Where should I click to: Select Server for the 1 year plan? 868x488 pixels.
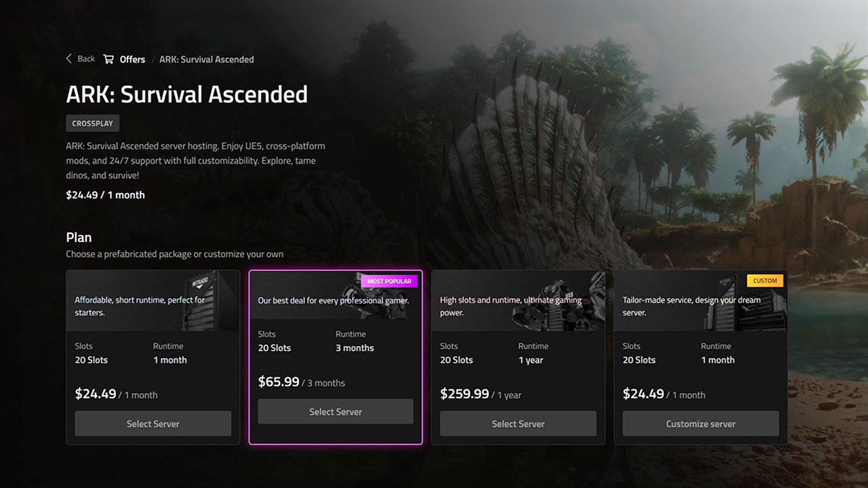518,424
